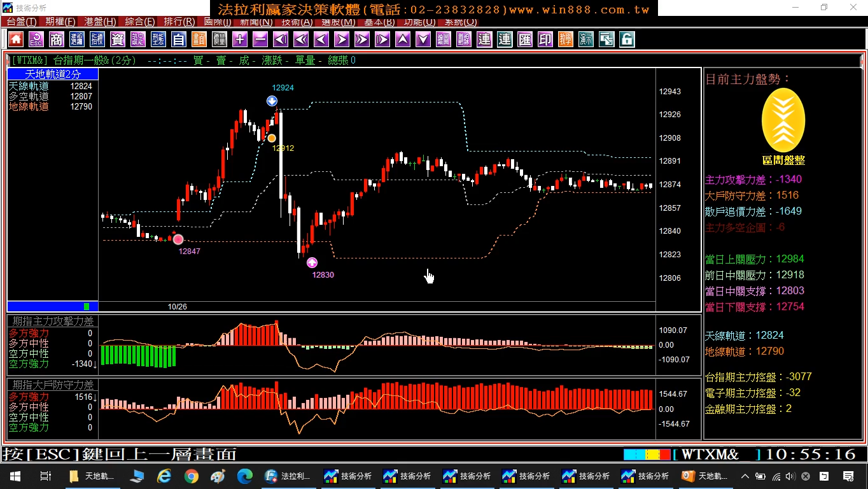Open the 排行(R) menu
This screenshot has height=489, width=868.
click(179, 22)
